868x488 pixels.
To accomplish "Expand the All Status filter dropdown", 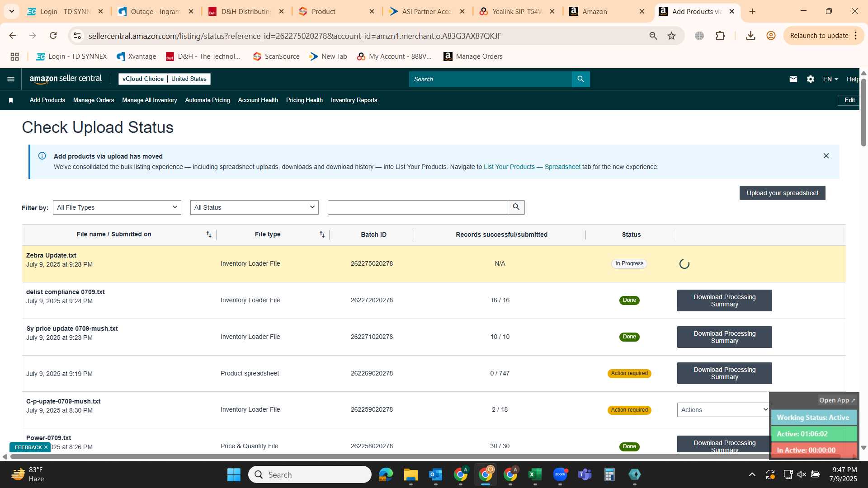I will coord(255,207).
